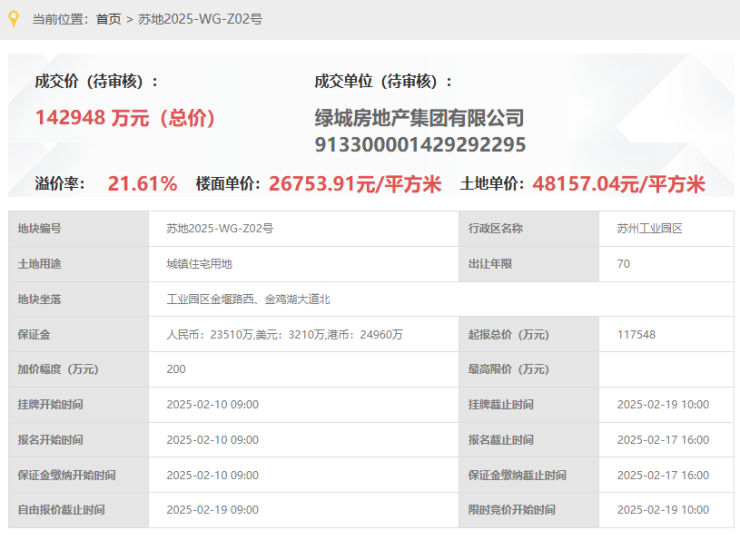
Task: Click the 当前位置 breadcrumb label
Action: 58,19
